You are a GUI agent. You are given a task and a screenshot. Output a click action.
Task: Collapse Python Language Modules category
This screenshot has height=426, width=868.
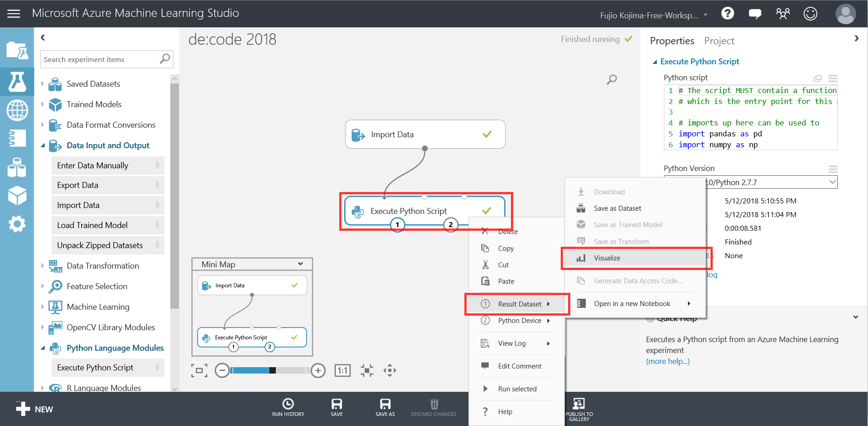pos(42,348)
